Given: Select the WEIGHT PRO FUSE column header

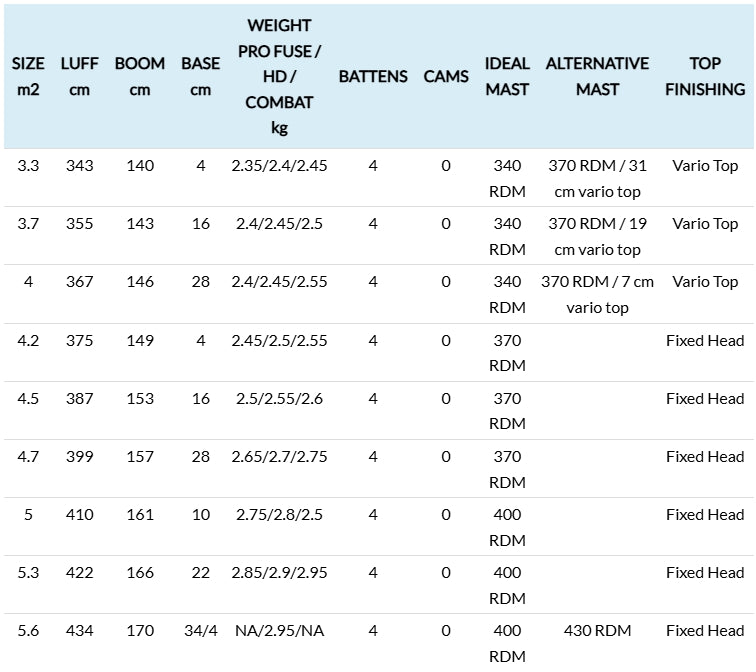Looking at the screenshot, I should tap(279, 76).
